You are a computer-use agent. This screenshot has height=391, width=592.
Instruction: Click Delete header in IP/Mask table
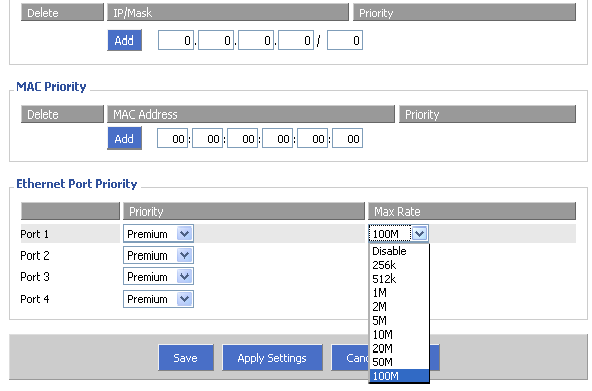click(62, 12)
